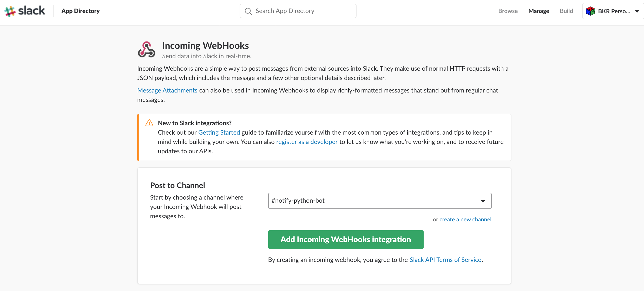644x291 pixels.
Task: Click the create a new channel link
Action: tap(465, 220)
